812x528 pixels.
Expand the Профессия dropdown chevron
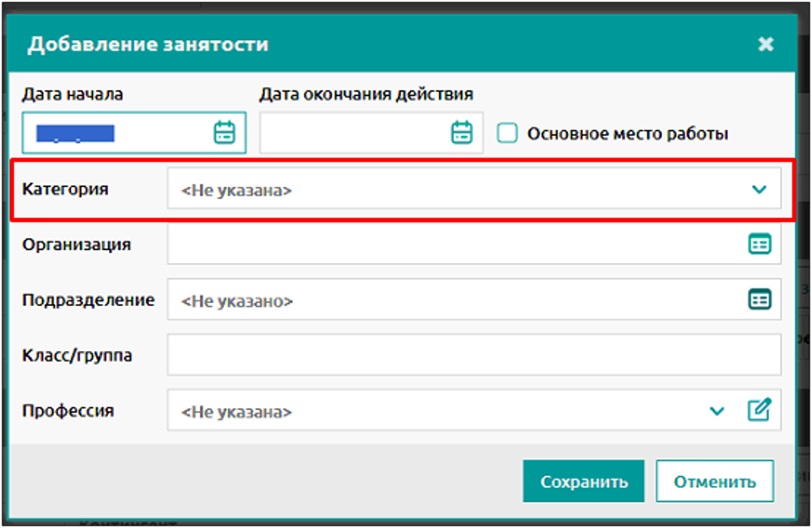tap(718, 411)
